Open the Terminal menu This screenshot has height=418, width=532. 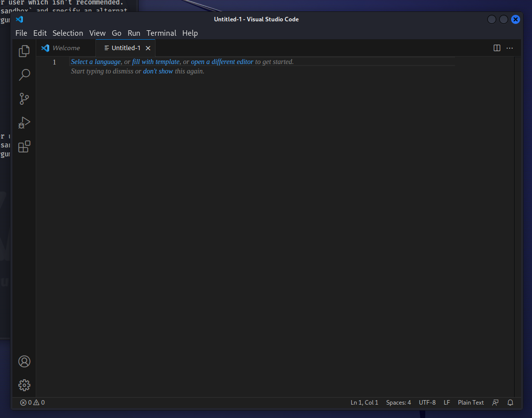[x=161, y=33]
